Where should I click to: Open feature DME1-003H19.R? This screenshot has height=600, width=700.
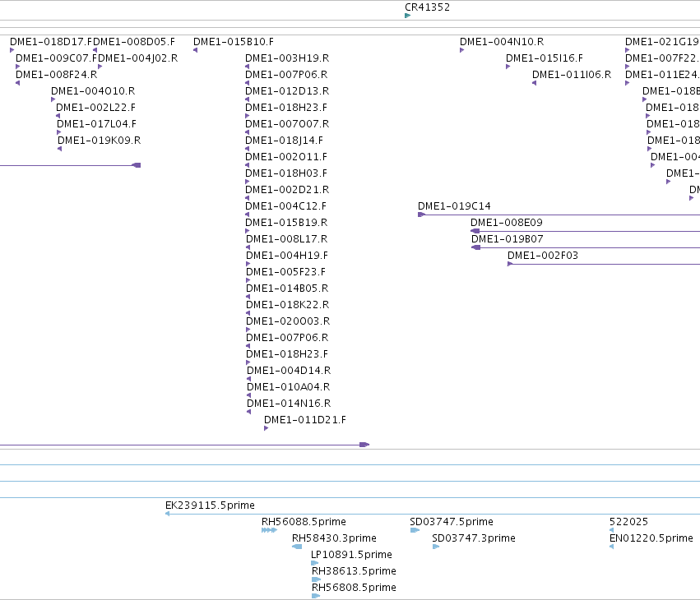[287, 58]
